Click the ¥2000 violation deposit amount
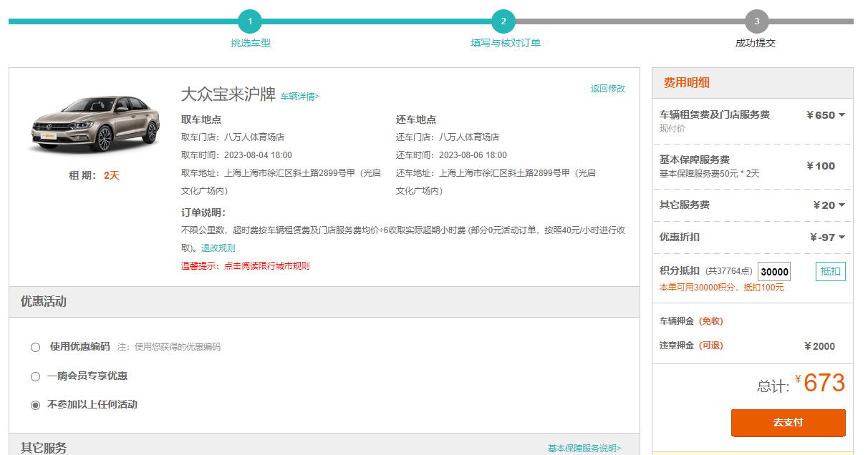This screenshot has height=455, width=868. click(820, 346)
